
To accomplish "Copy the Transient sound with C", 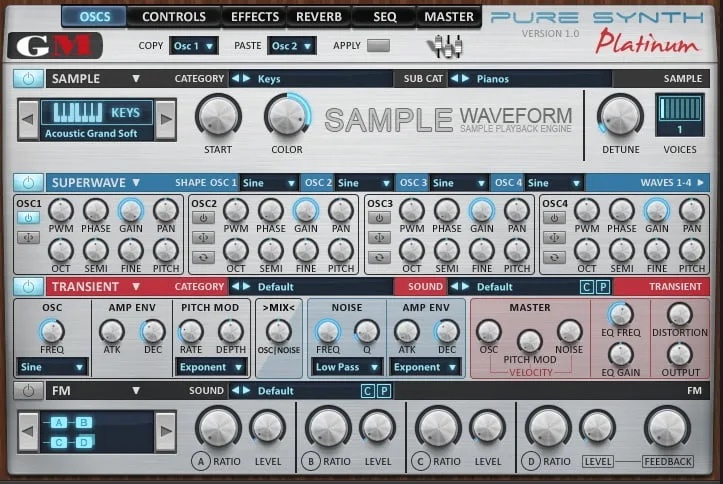I will click(x=586, y=287).
